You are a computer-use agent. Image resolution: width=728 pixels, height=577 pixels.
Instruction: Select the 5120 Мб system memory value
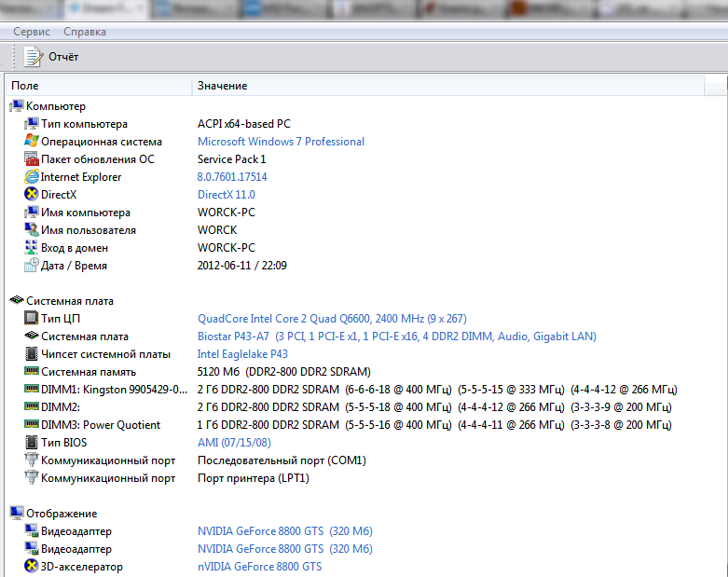pos(284,372)
